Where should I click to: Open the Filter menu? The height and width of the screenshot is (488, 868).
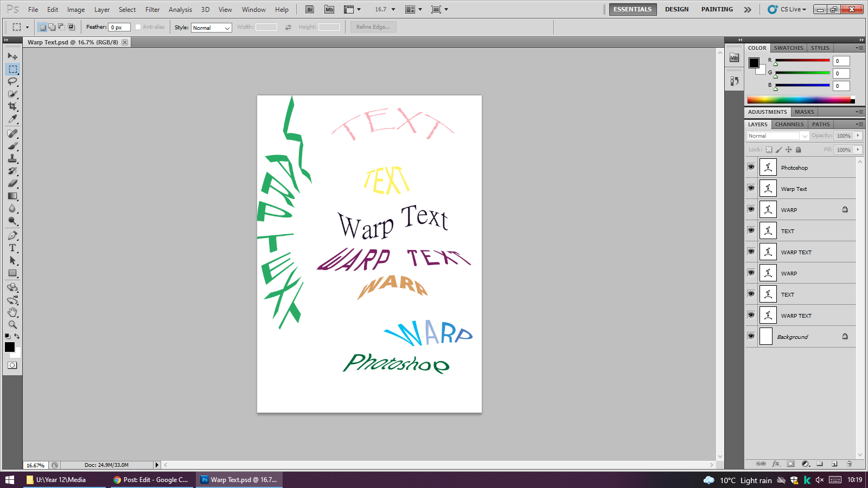(152, 9)
